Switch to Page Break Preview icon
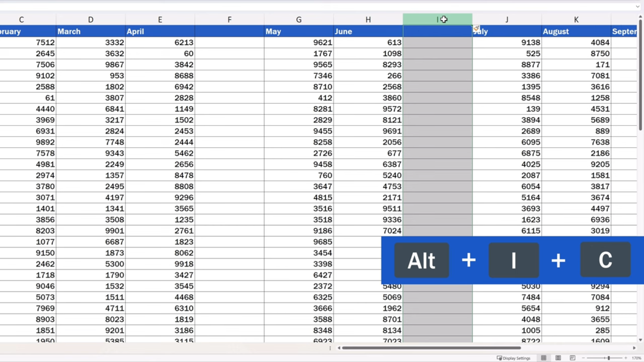The width and height of the screenshot is (644, 362). [573, 358]
